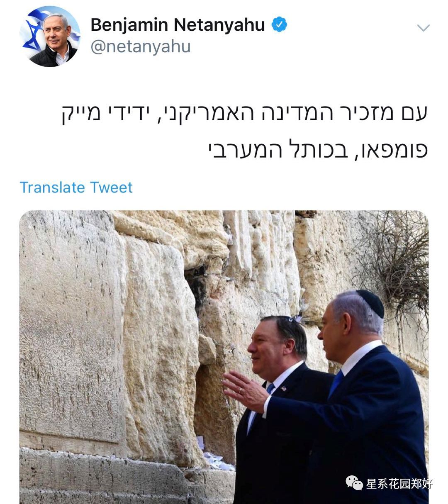The height and width of the screenshot is (504, 448).
Task: Open Benjamin Netanyahu's round profile avatar
Action: point(50,37)
